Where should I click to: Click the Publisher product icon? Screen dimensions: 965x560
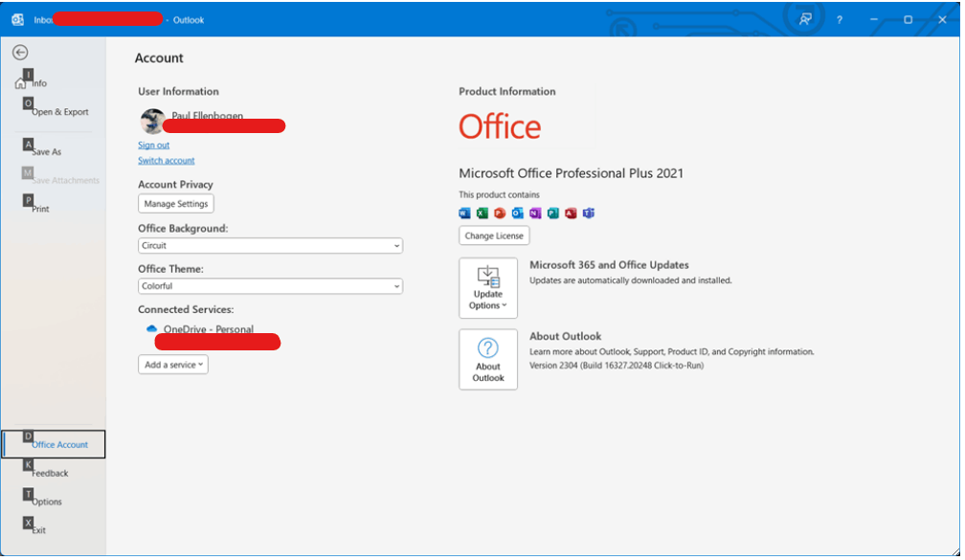coord(553,213)
